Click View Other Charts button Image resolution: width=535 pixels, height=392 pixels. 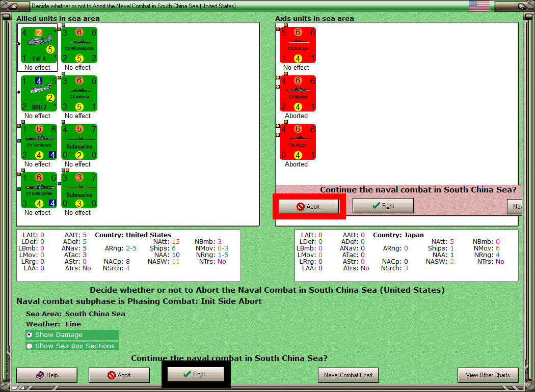pos(488,375)
